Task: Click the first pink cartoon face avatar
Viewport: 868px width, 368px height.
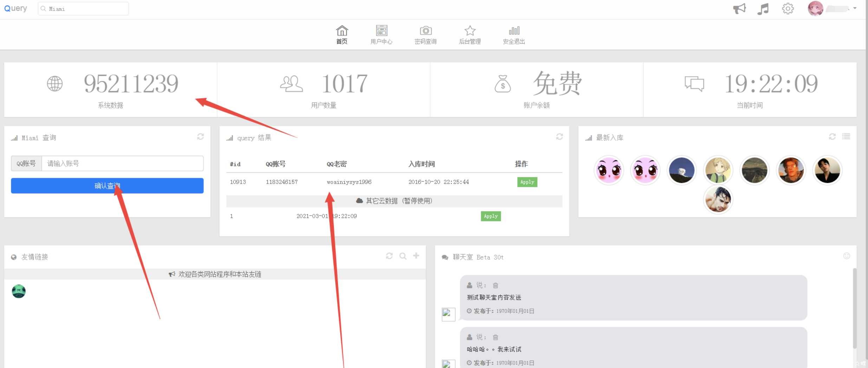Action: tap(609, 171)
